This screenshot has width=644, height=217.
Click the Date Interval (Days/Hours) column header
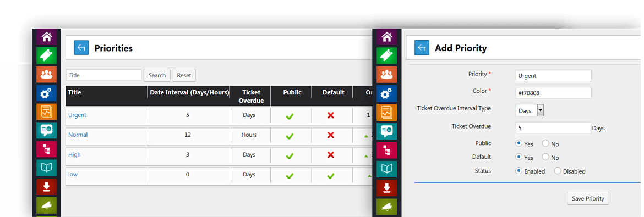(189, 93)
